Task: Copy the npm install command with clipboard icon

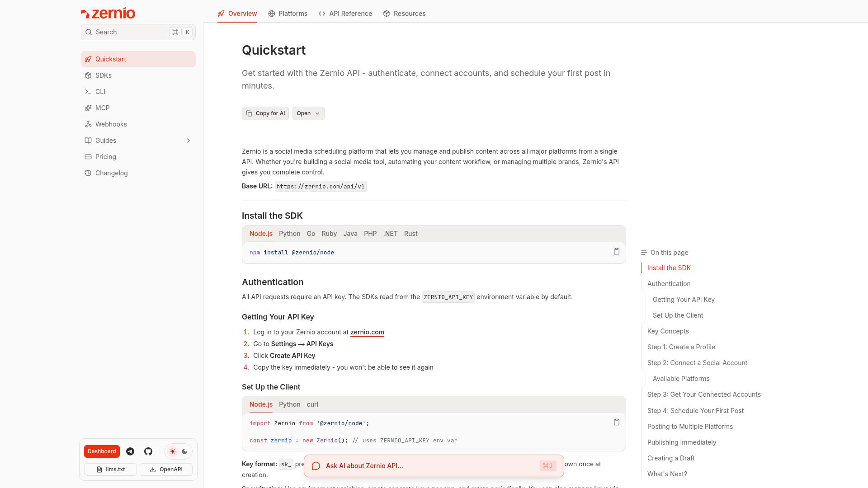Action: click(617, 251)
